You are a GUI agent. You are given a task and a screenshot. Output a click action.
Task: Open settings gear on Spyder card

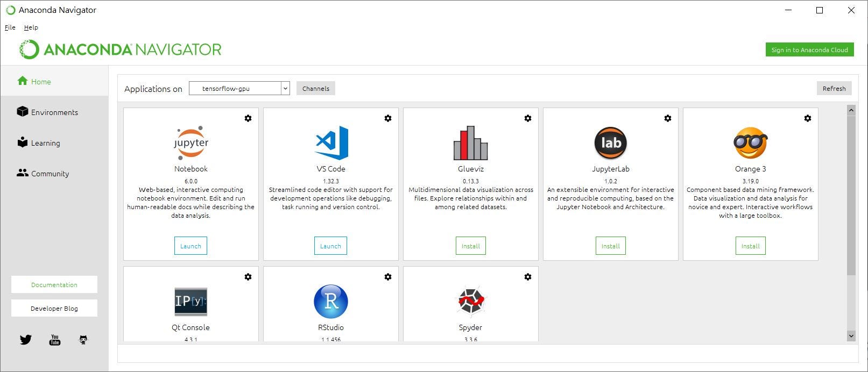[528, 277]
